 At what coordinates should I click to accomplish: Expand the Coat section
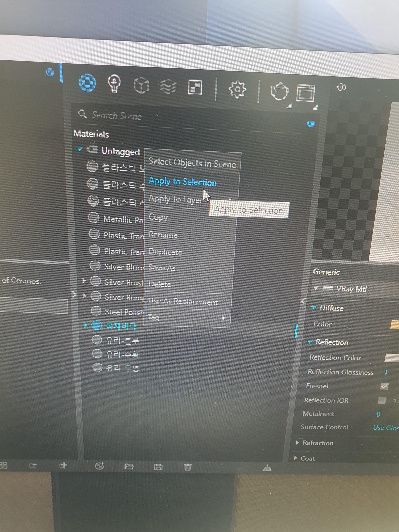296,458
